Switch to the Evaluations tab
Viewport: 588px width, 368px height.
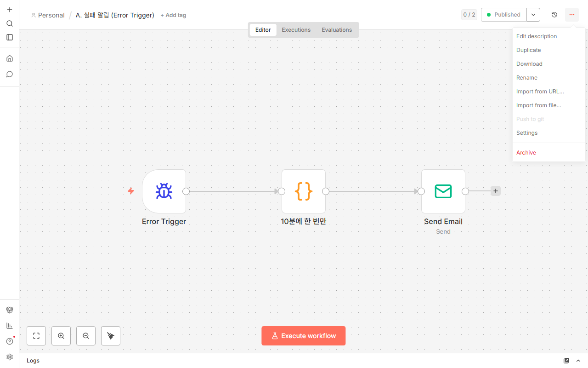pyautogui.click(x=337, y=30)
